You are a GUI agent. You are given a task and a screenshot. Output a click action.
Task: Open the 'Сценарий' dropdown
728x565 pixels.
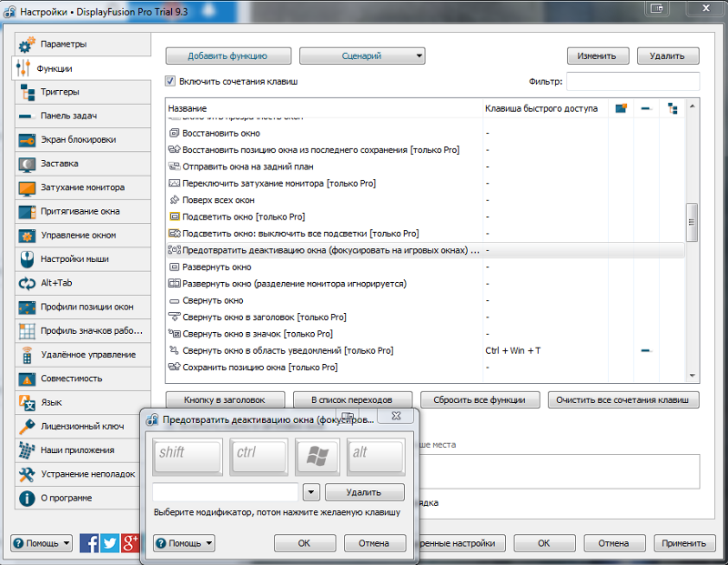click(362, 55)
